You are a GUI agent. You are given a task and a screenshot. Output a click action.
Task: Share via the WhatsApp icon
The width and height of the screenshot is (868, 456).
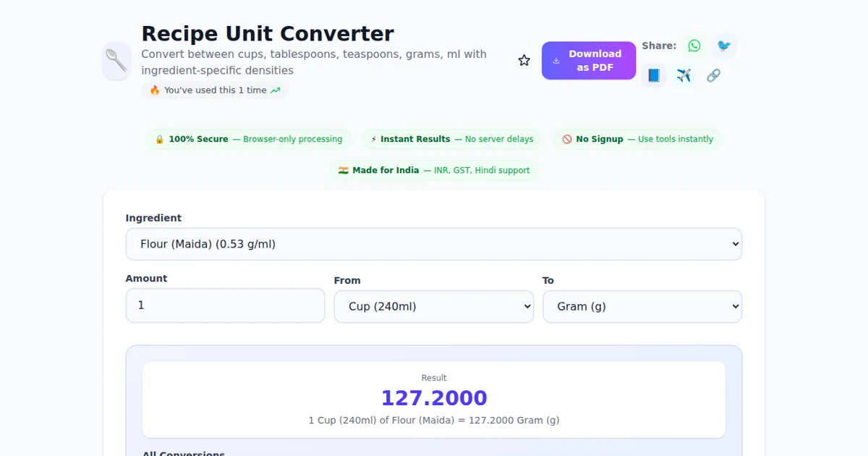pyautogui.click(x=694, y=46)
